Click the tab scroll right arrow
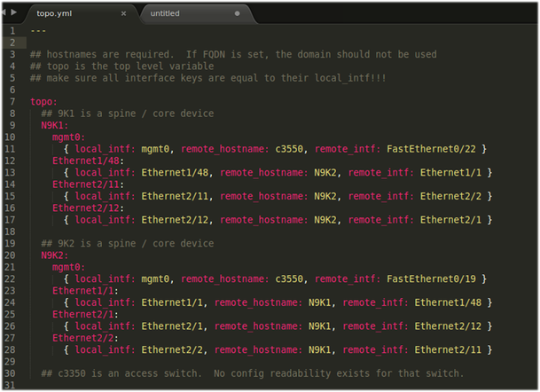Screen dimensions: 540x392 (17, 14)
